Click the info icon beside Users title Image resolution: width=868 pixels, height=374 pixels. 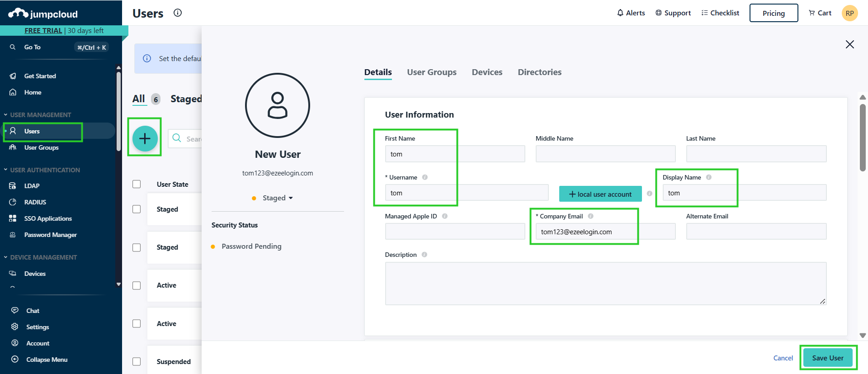tap(178, 13)
